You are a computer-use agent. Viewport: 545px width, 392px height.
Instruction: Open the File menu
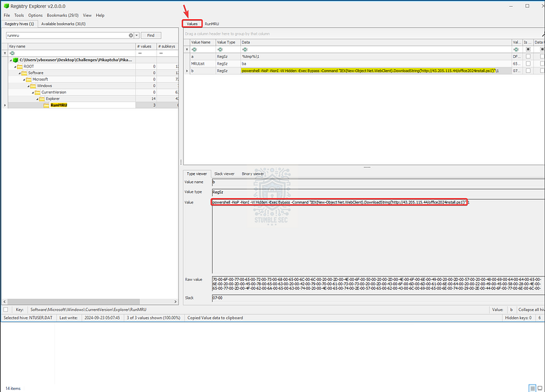point(7,15)
